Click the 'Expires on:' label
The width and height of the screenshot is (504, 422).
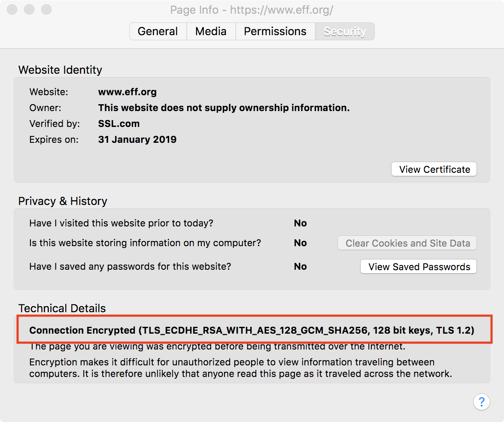point(54,139)
